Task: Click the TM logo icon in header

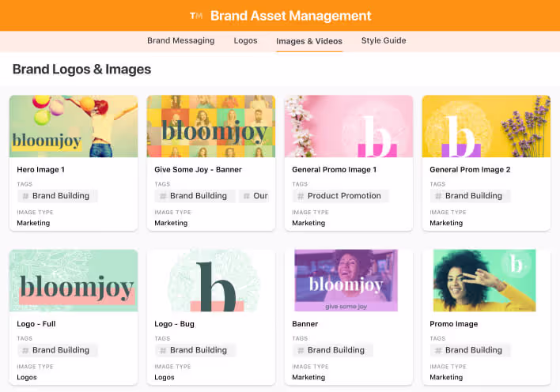Action: pos(196,16)
